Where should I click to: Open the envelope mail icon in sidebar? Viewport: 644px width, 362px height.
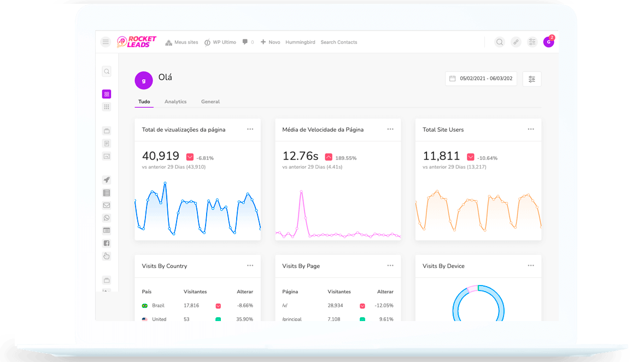click(x=107, y=205)
